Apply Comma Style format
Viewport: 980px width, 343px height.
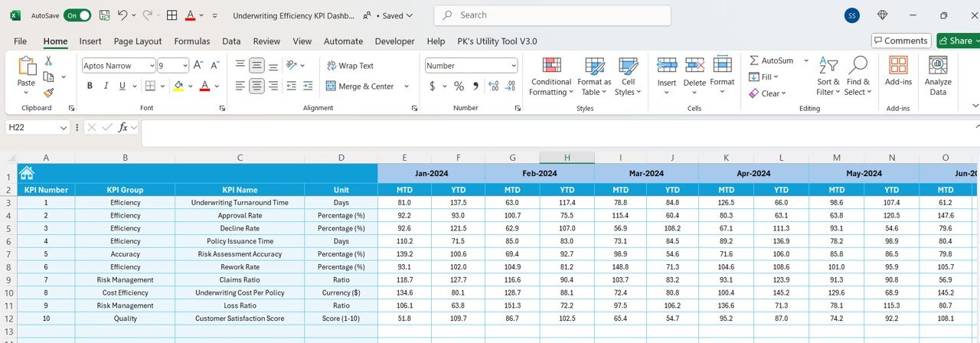(475, 86)
